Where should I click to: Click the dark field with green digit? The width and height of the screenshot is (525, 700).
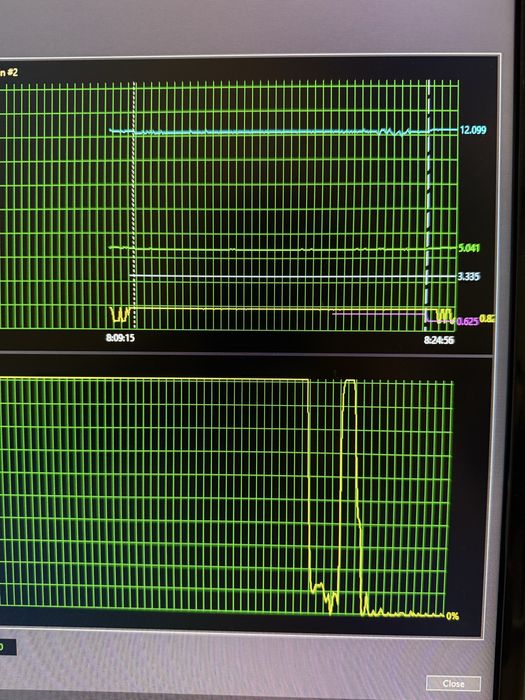tap(8, 647)
